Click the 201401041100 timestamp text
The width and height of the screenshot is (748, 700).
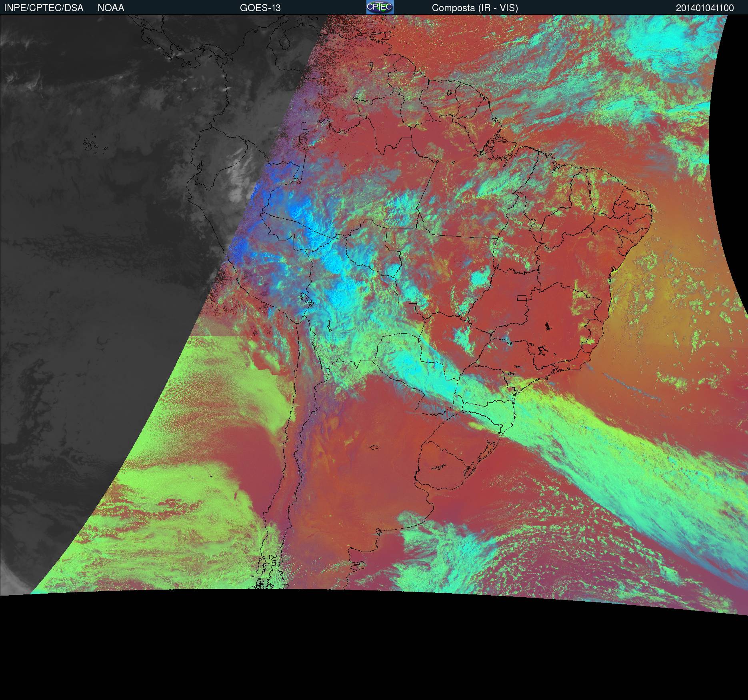(705, 8)
